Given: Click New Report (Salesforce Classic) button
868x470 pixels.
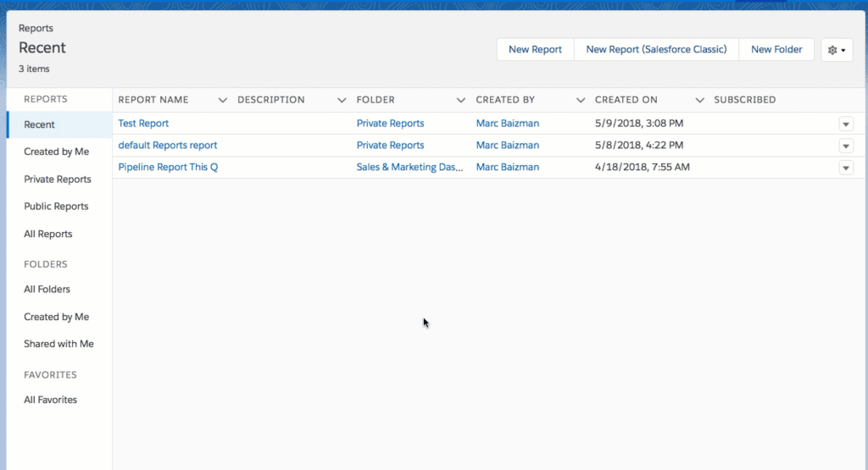Looking at the screenshot, I should 656,50.
